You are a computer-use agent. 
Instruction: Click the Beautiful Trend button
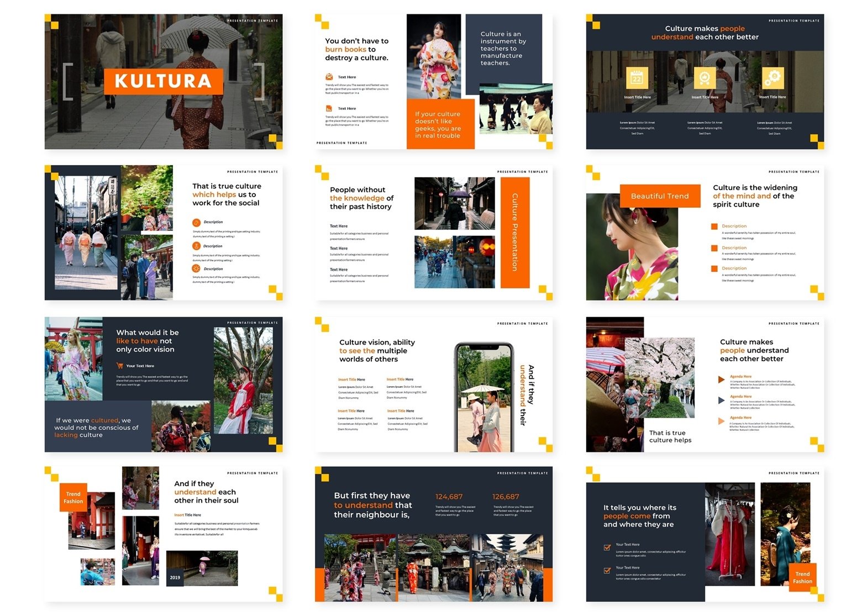point(660,196)
